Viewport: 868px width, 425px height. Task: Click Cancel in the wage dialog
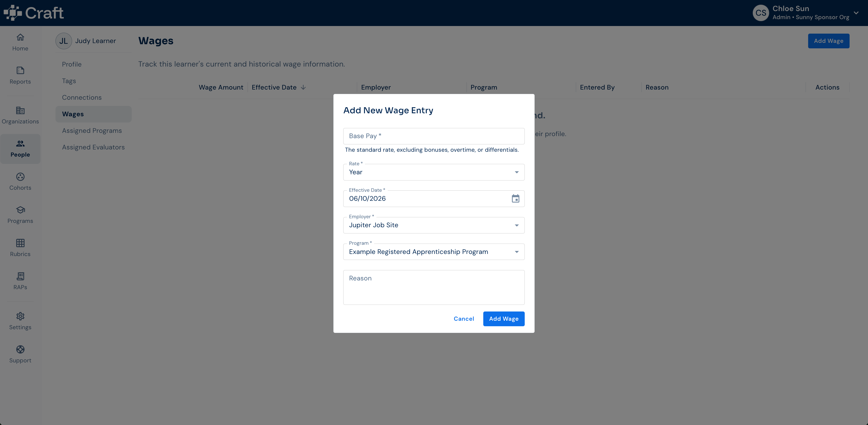click(464, 319)
